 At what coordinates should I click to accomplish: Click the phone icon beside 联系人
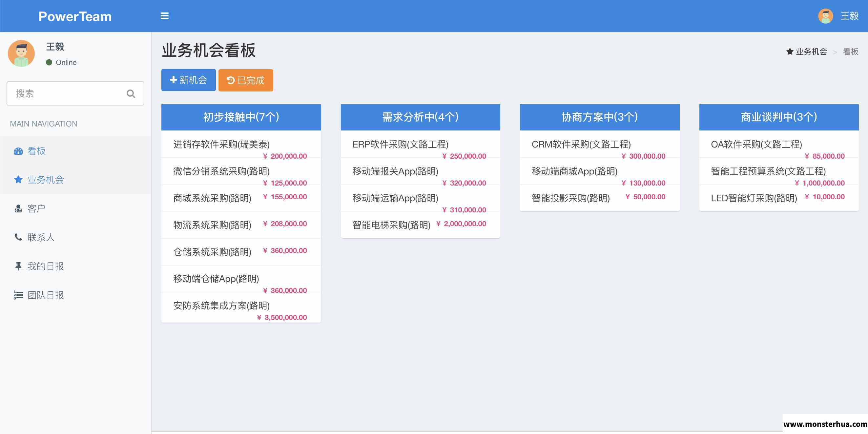coord(18,237)
